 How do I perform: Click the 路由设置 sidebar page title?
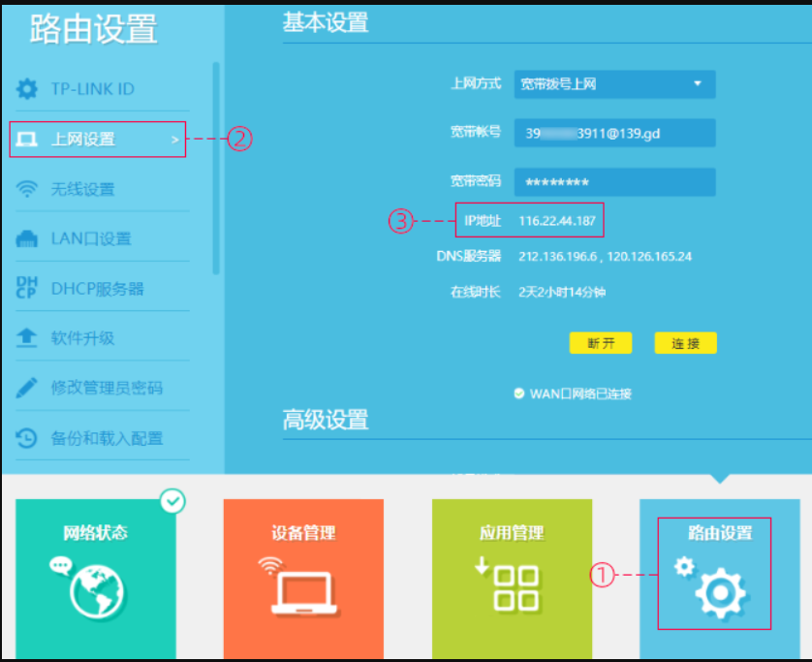tap(94, 29)
